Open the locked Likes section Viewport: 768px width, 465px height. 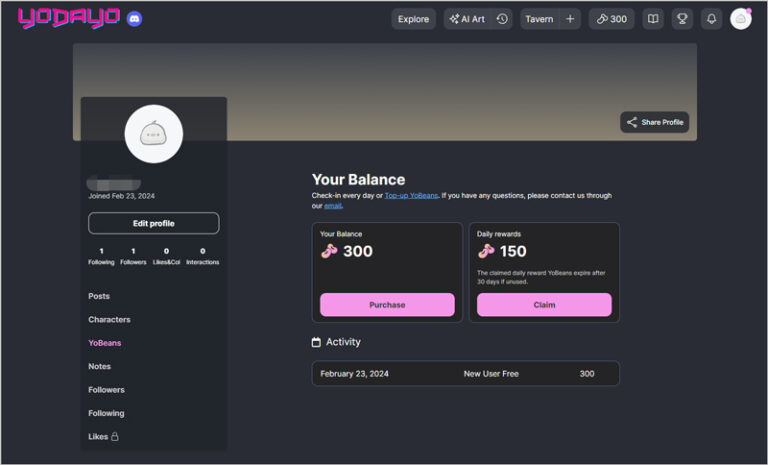pos(103,437)
